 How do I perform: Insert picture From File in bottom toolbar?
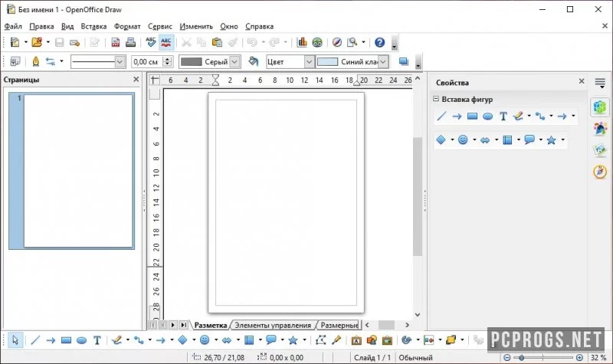click(372, 340)
